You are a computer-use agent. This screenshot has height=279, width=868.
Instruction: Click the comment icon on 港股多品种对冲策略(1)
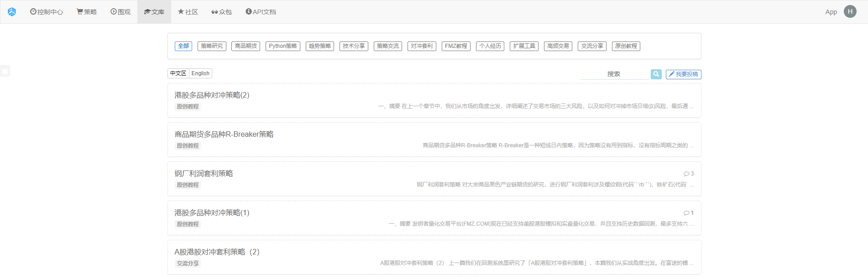tap(686, 213)
